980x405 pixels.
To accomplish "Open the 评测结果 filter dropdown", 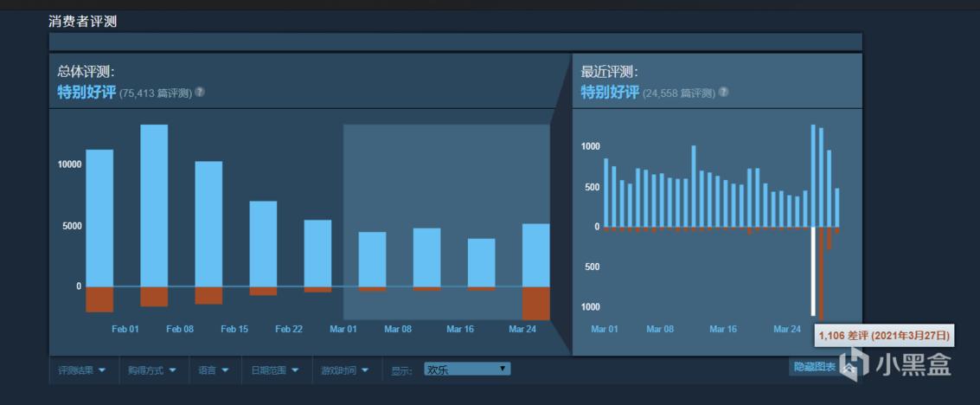I will pyautogui.click(x=82, y=370).
